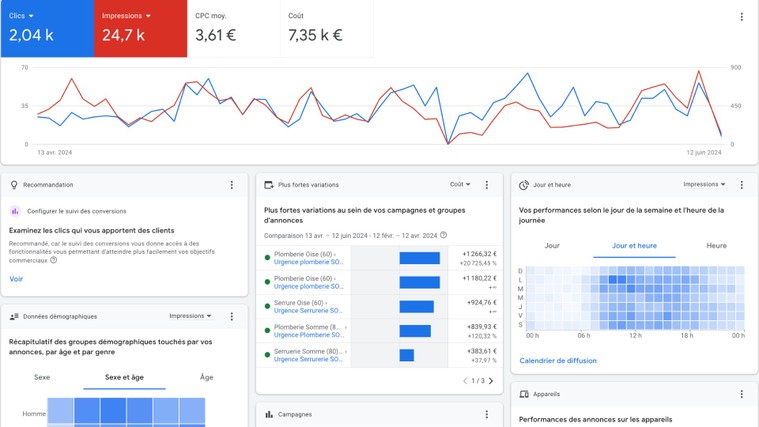The image size is (759, 427).
Task: Click the Plus fortes variations card icon
Action: [x=269, y=185]
